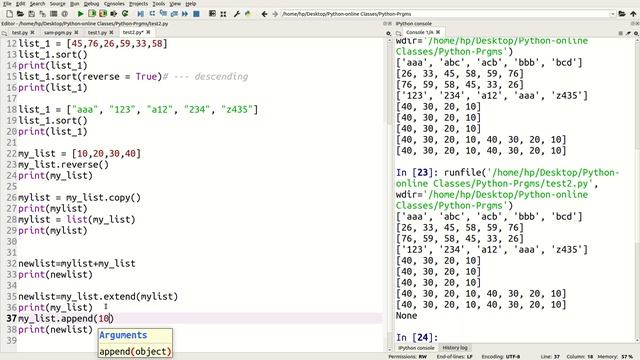Click line 35 newlist=my_list.extend(mylist)
Viewport: 640px width, 360px height.
pos(98,296)
